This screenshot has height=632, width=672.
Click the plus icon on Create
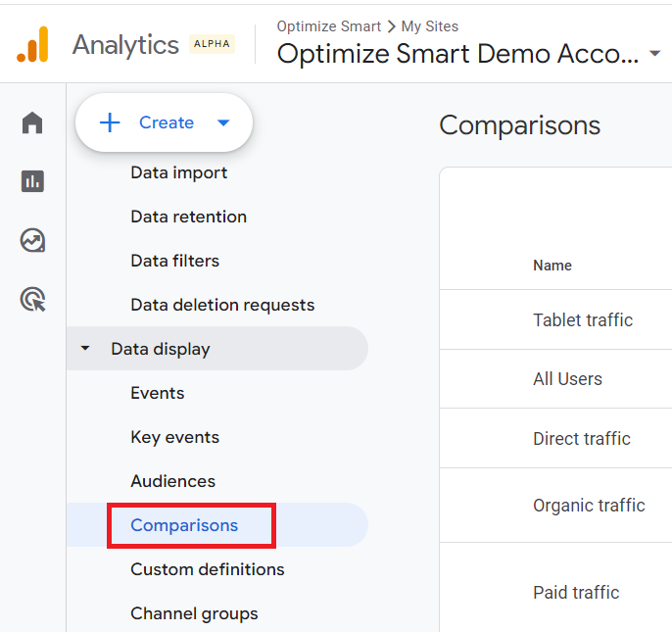pos(110,122)
